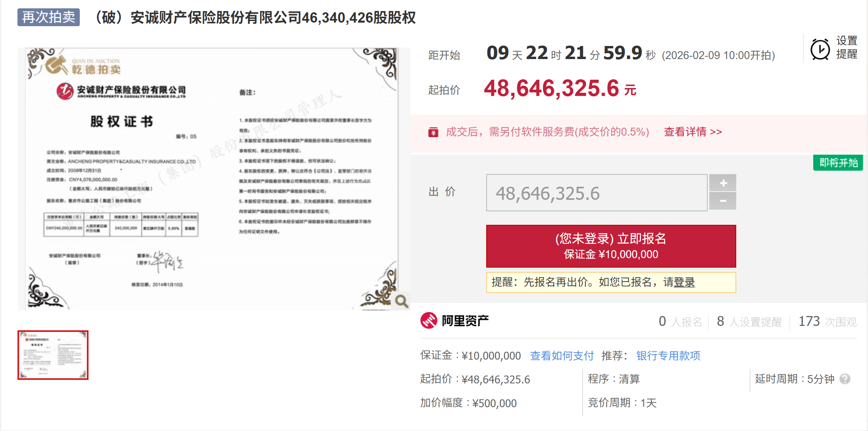The image size is (868, 431).
Task: Open 查看详情 service fee details link
Action: tap(693, 132)
